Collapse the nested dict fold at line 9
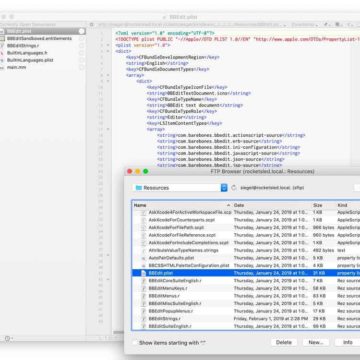Viewport: 360px width, 360px height. pos(108,81)
